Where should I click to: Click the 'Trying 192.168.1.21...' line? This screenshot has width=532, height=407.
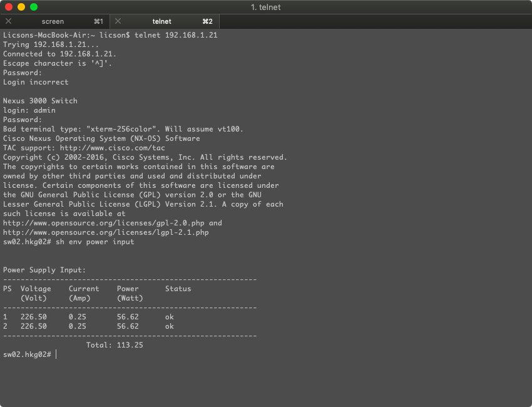pyautogui.click(x=51, y=44)
